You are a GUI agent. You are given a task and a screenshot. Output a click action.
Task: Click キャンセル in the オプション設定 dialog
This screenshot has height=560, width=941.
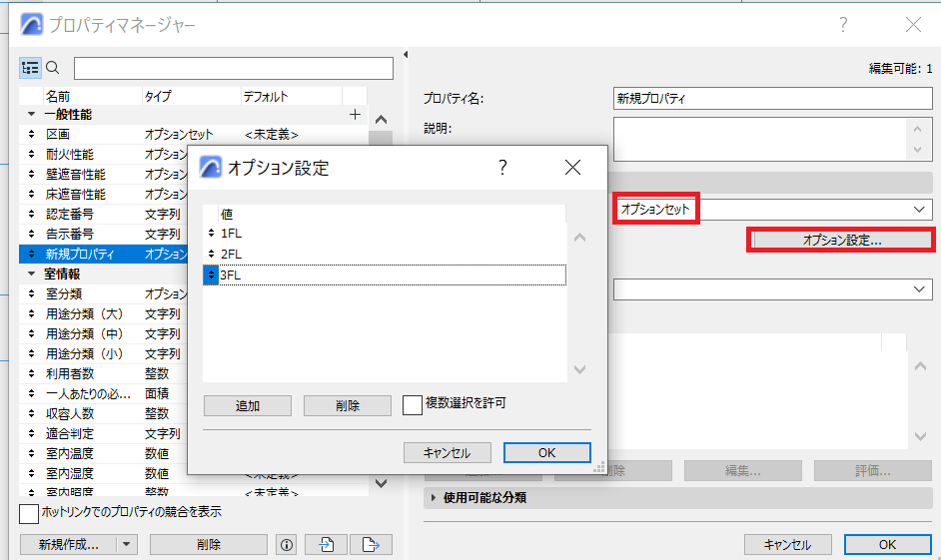tap(448, 452)
